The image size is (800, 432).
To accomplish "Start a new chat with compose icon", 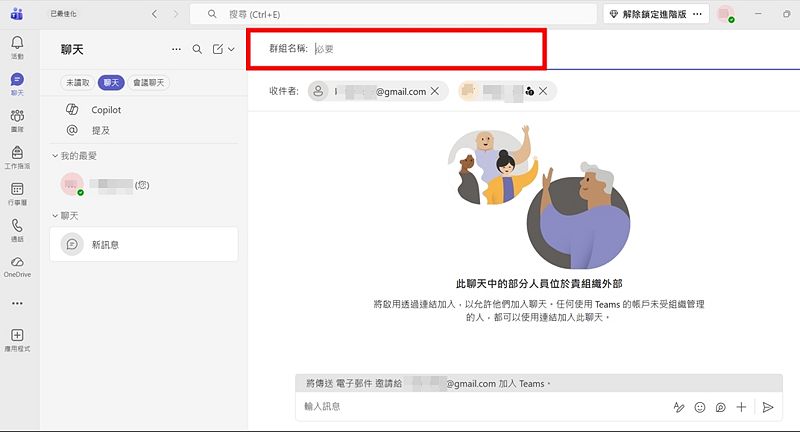I will 218,49.
